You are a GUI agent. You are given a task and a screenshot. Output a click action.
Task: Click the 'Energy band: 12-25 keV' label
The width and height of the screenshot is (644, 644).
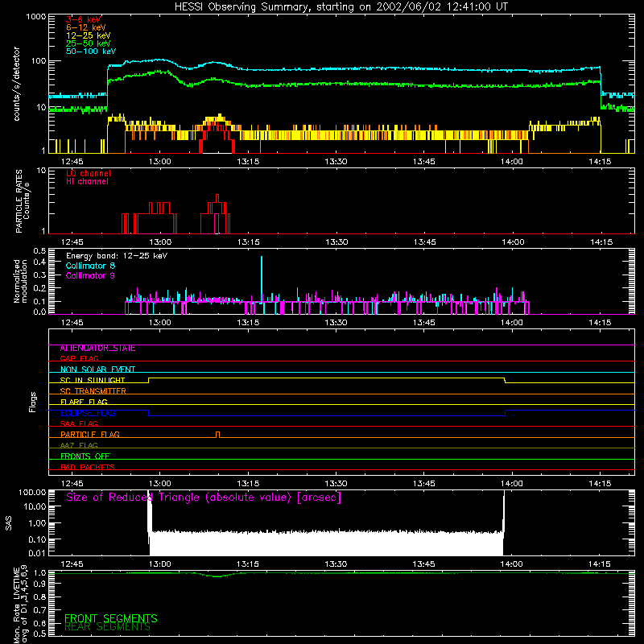117,256
